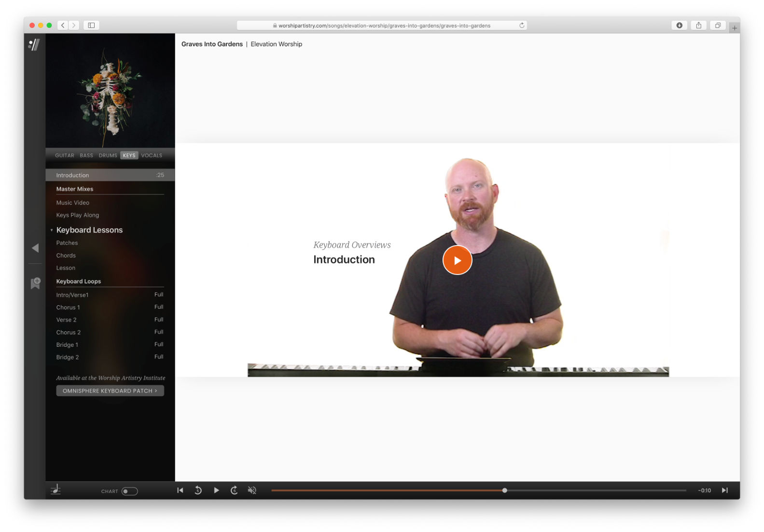The image size is (764, 532).
Task: Skip forward 5 seconds
Action: click(234, 490)
